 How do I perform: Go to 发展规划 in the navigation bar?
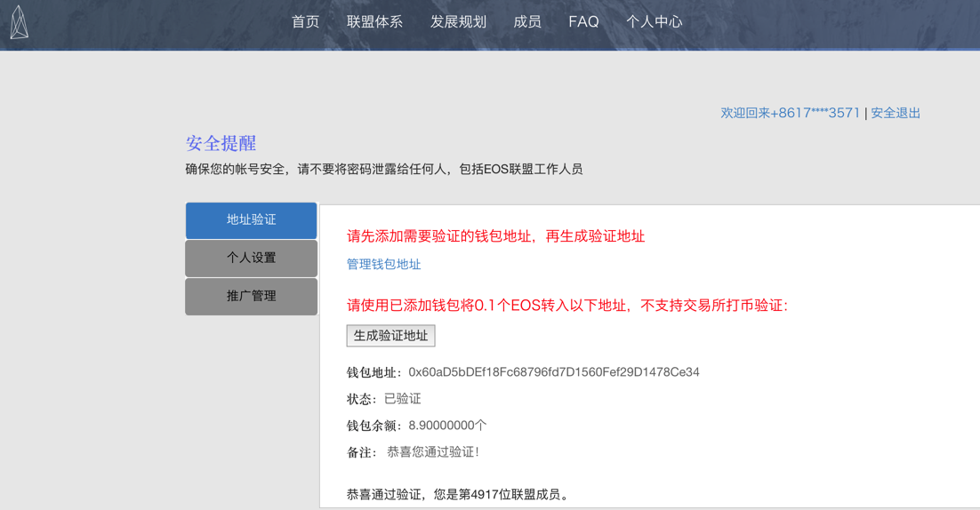(x=458, y=22)
